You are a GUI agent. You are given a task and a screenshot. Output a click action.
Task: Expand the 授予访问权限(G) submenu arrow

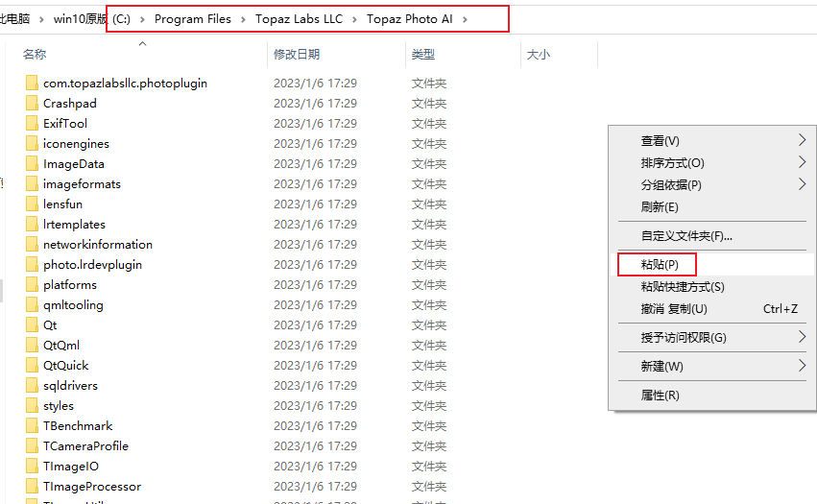tap(802, 337)
